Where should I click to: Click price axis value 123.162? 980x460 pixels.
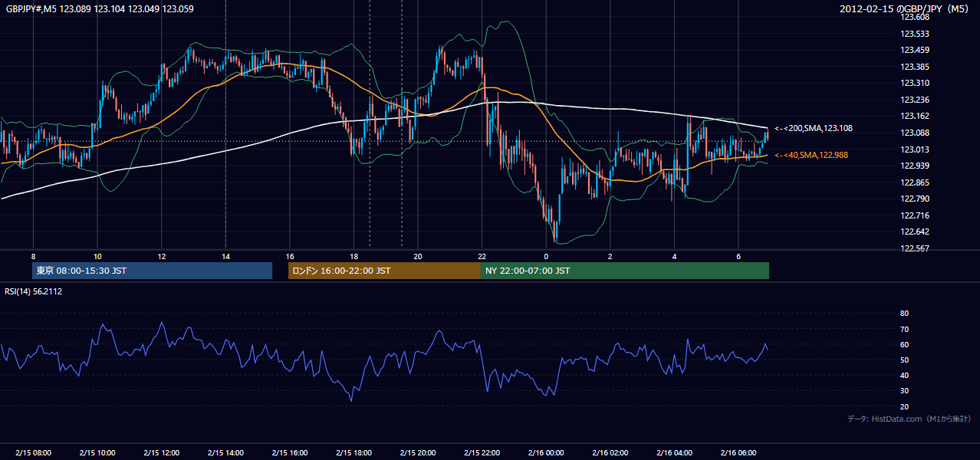(x=914, y=117)
